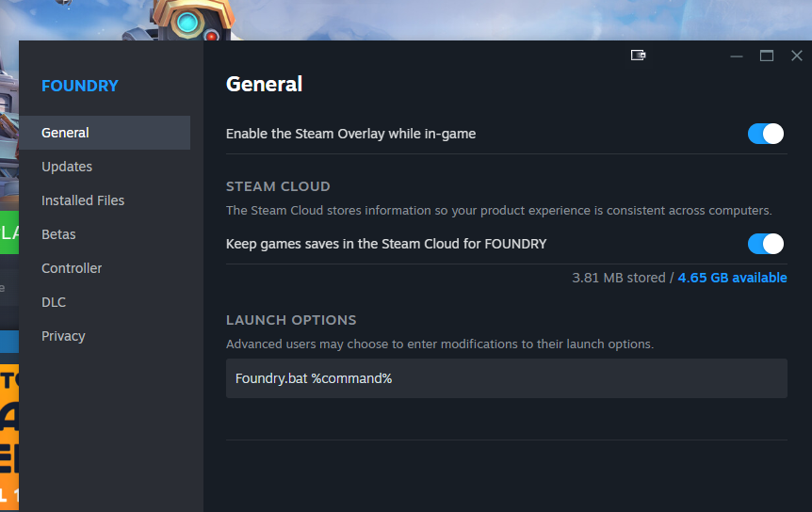Turn off Steam Cloud saves for FOUNDRY
Screen dimensions: 812x512
point(766,245)
